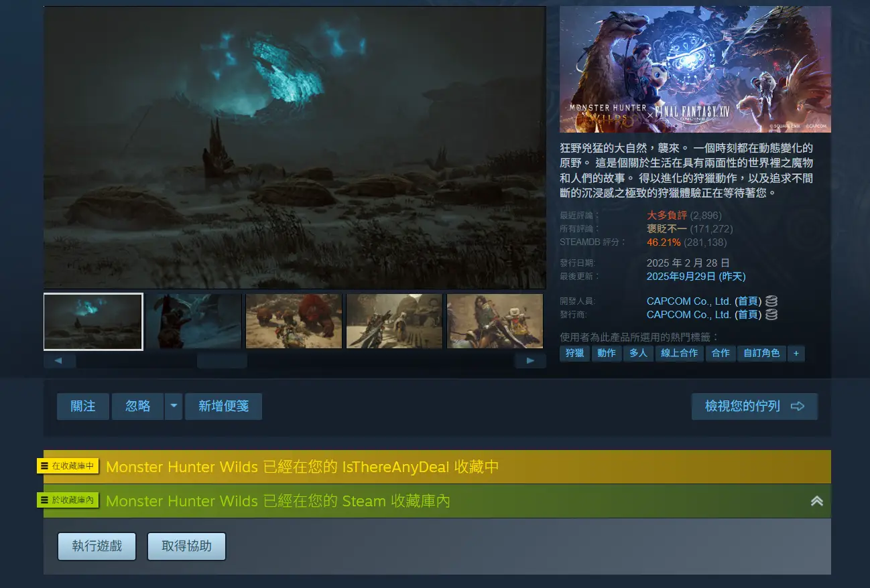Viewport: 870px width, 588px height.
Task: Collapse the Steam library banner with the double chevron
Action: click(816, 501)
